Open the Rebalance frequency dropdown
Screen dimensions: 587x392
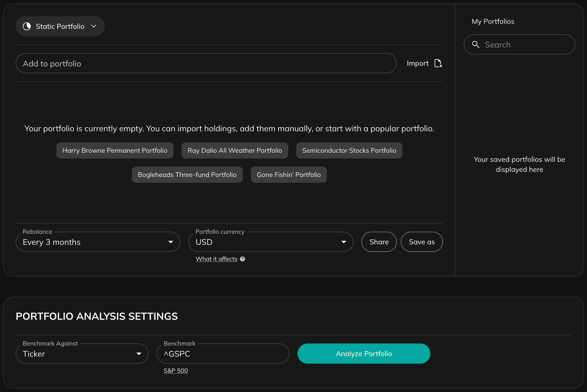pos(171,242)
